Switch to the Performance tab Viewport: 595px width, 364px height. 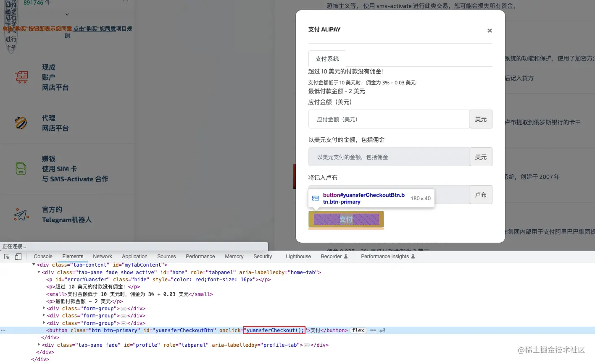click(x=200, y=257)
